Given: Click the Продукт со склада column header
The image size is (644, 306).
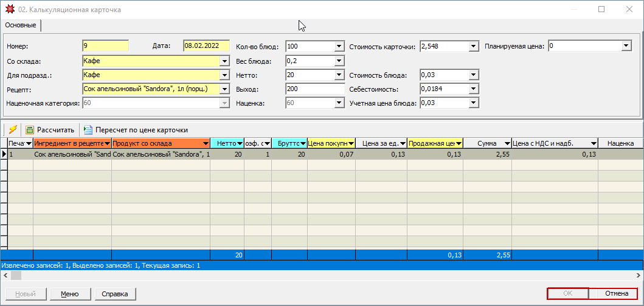Looking at the screenshot, I should coord(161,143).
